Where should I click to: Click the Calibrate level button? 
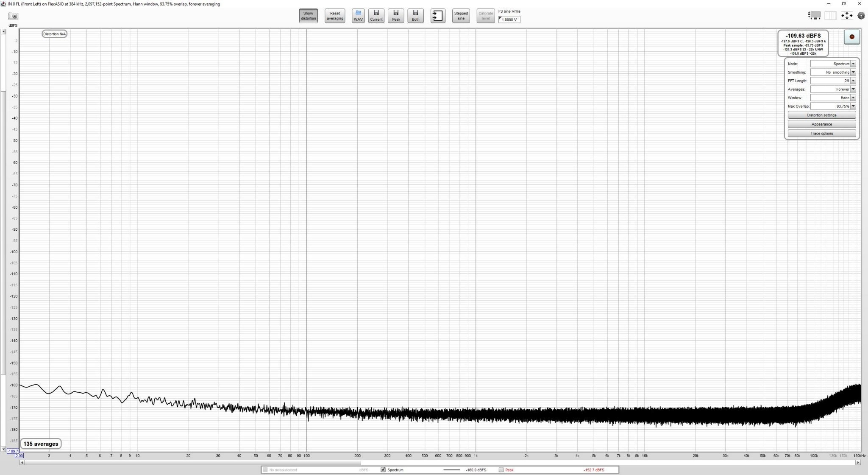tap(486, 16)
